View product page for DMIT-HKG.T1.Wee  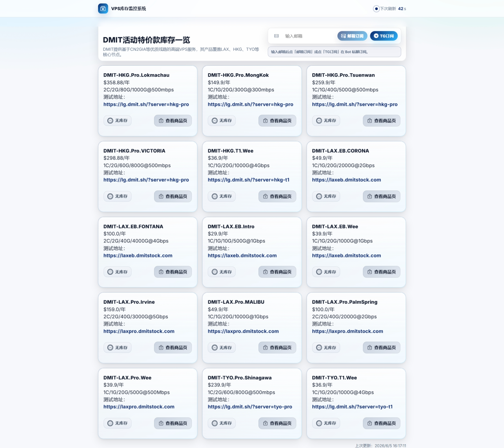point(277,196)
